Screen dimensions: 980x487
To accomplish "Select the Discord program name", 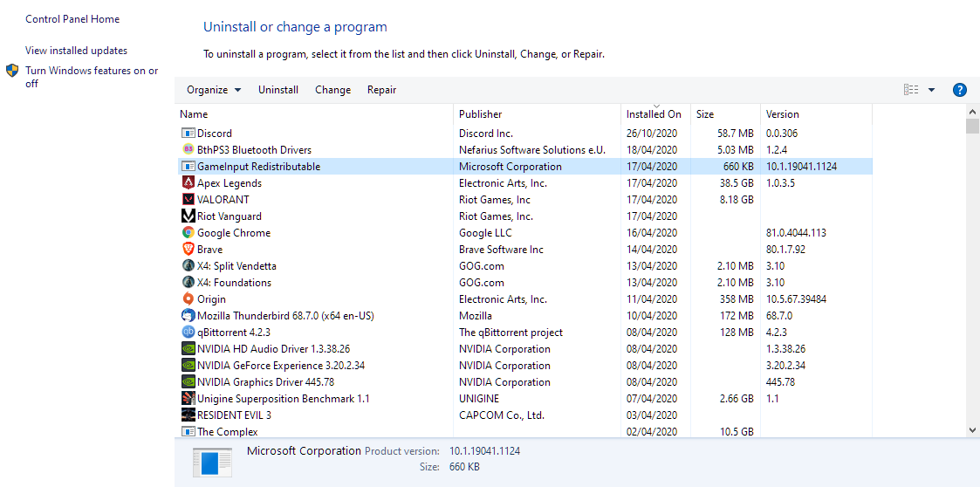I will (x=215, y=134).
